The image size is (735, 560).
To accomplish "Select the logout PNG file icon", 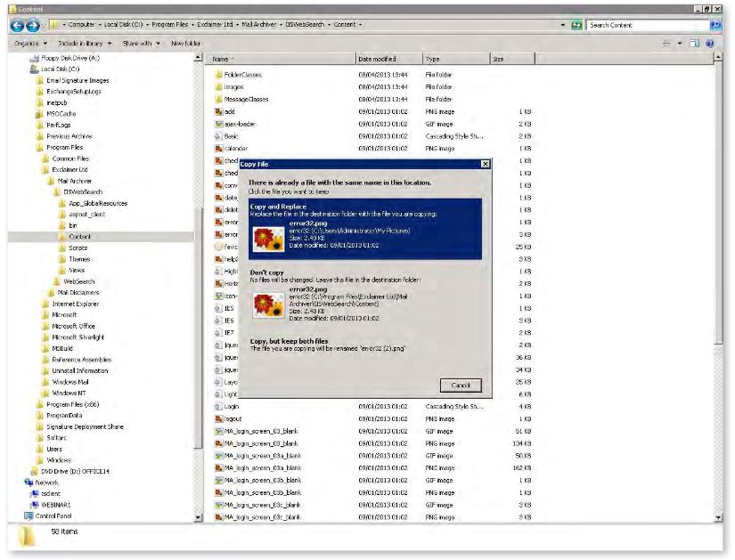I will coord(218,418).
